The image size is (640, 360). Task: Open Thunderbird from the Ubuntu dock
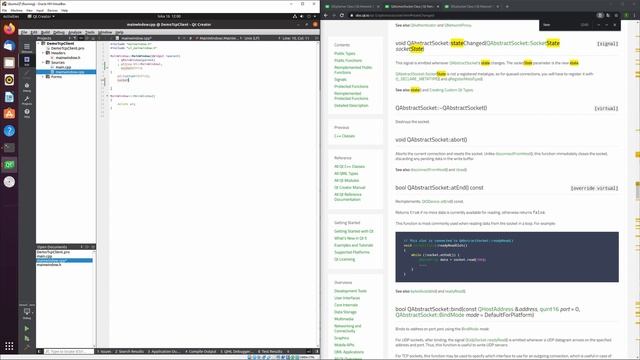pyautogui.click(x=9, y=46)
